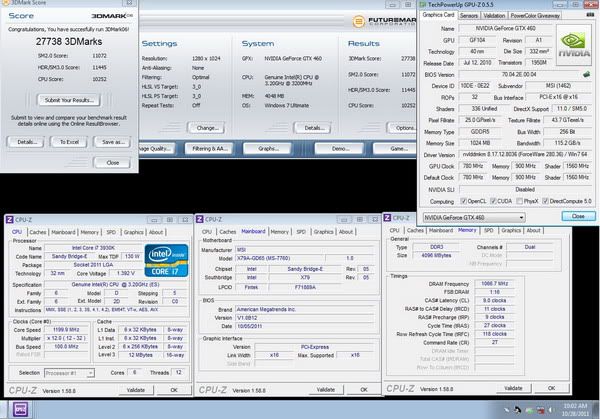Viewport: 600px width, 419px height.
Task: Toggle the DirectCompute 5.0 checkbox
Action: pos(545,201)
